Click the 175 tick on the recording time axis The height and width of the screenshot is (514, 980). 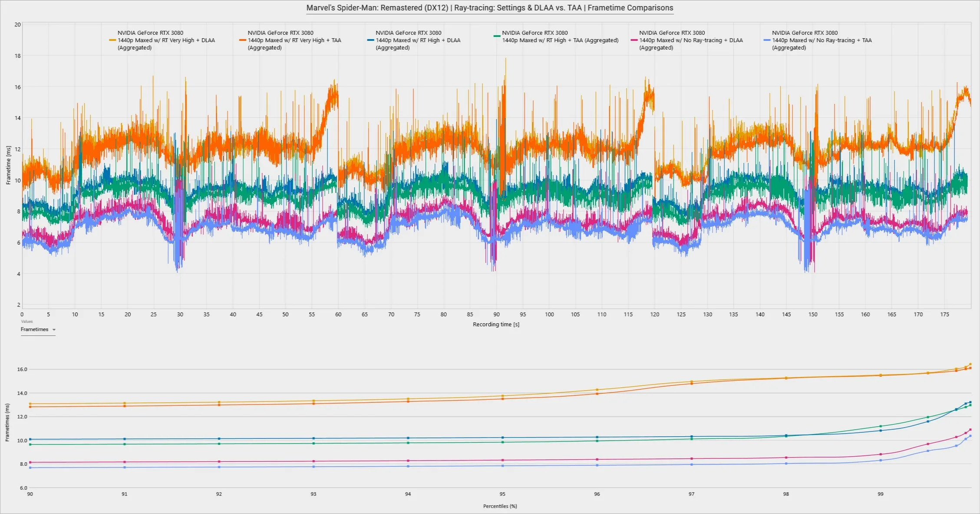(944, 315)
